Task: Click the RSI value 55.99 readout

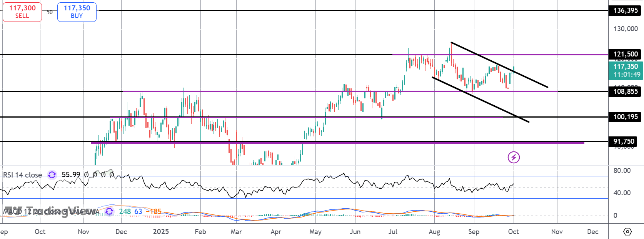Action: pos(71,175)
